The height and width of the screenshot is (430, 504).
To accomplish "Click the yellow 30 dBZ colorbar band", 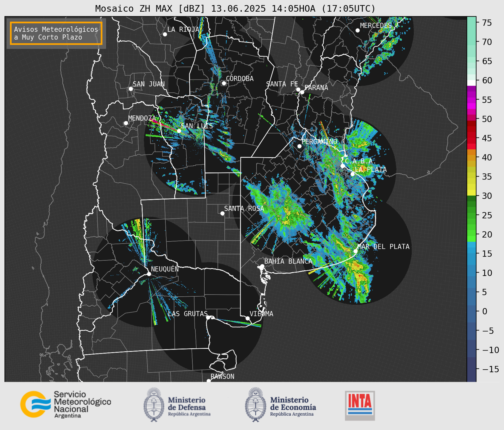I will click(471, 193).
